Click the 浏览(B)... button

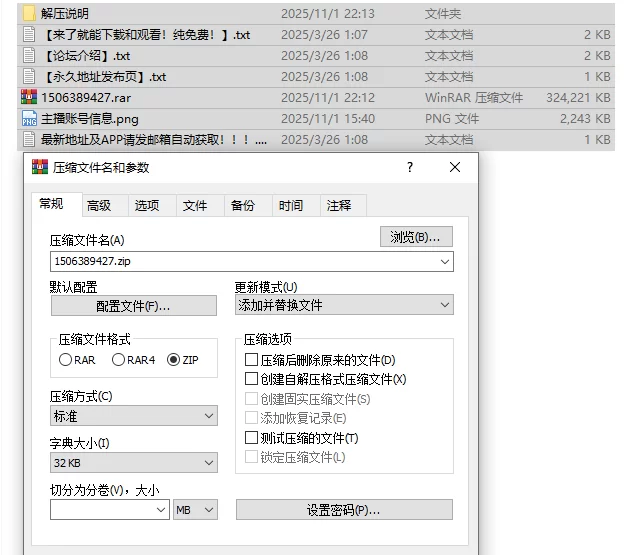[x=416, y=237]
